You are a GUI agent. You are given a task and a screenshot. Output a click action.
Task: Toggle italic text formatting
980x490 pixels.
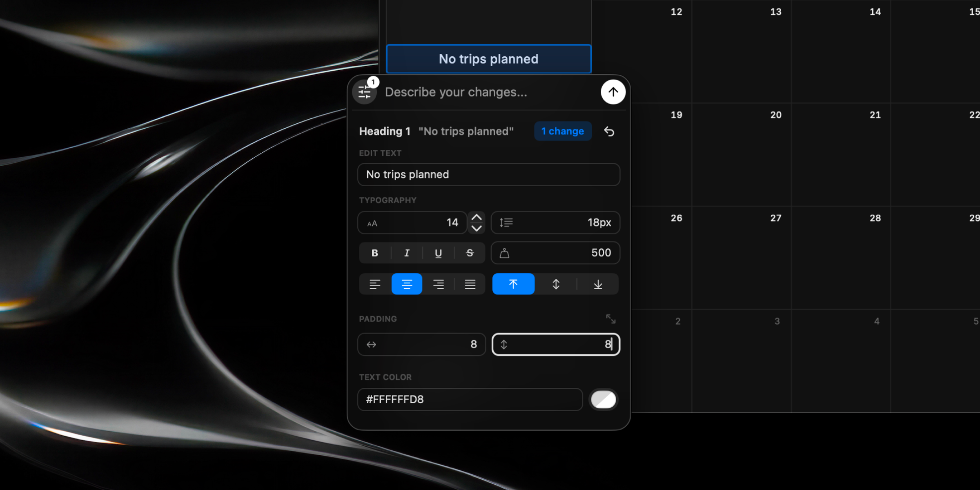point(407,253)
